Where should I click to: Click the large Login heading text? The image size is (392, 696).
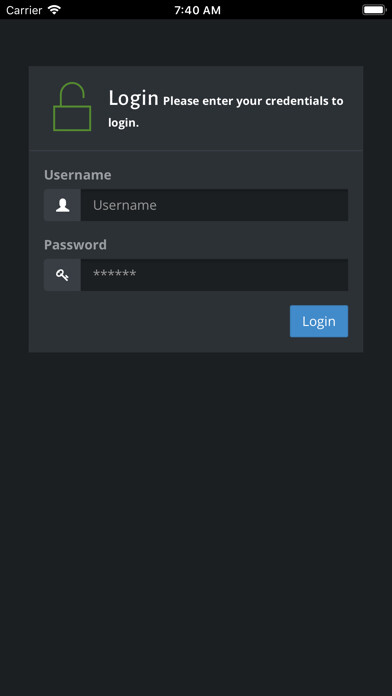point(133,98)
